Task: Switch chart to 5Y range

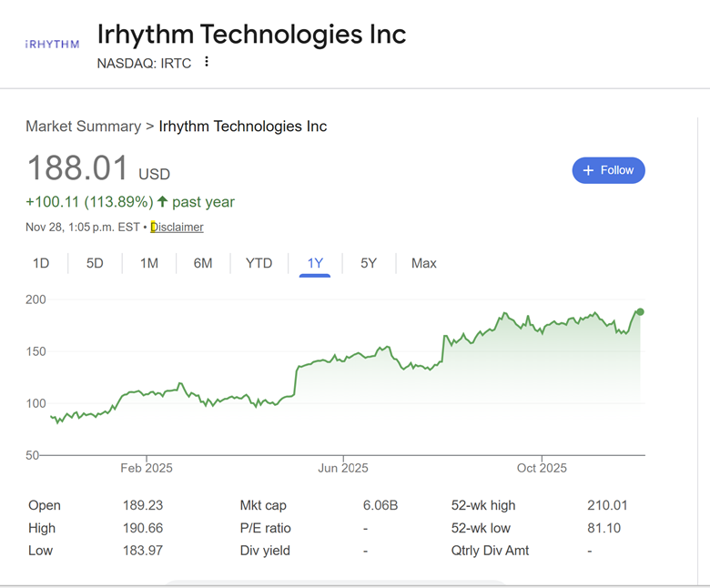Action: 369,263
